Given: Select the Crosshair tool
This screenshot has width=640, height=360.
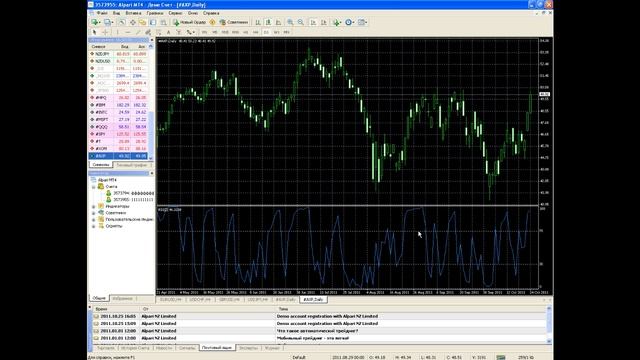Looking at the screenshot, I should 105,32.
